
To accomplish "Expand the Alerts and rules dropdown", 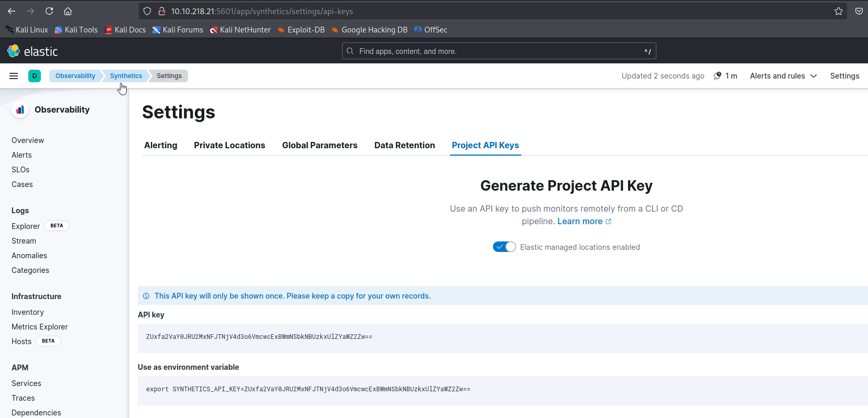I will click(x=783, y=76).
